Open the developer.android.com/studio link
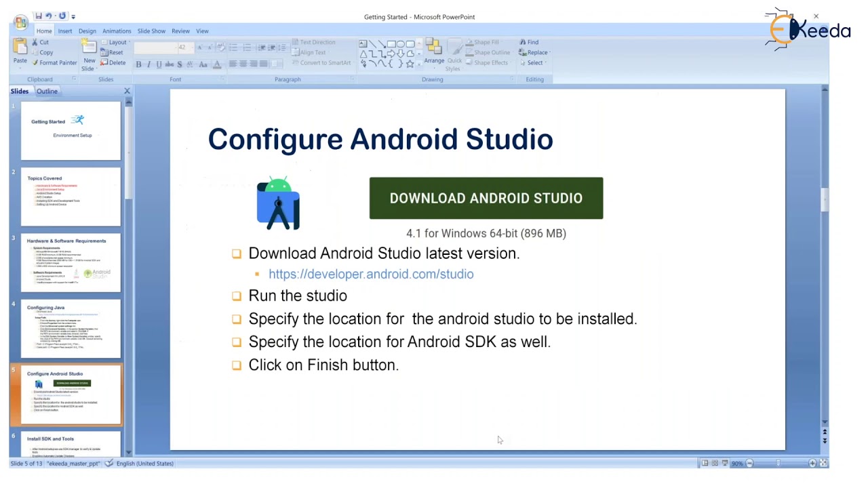 point(371,274)
